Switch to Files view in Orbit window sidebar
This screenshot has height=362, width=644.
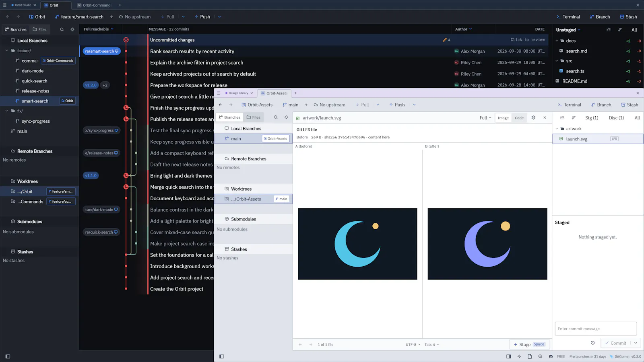click(39, 29)
